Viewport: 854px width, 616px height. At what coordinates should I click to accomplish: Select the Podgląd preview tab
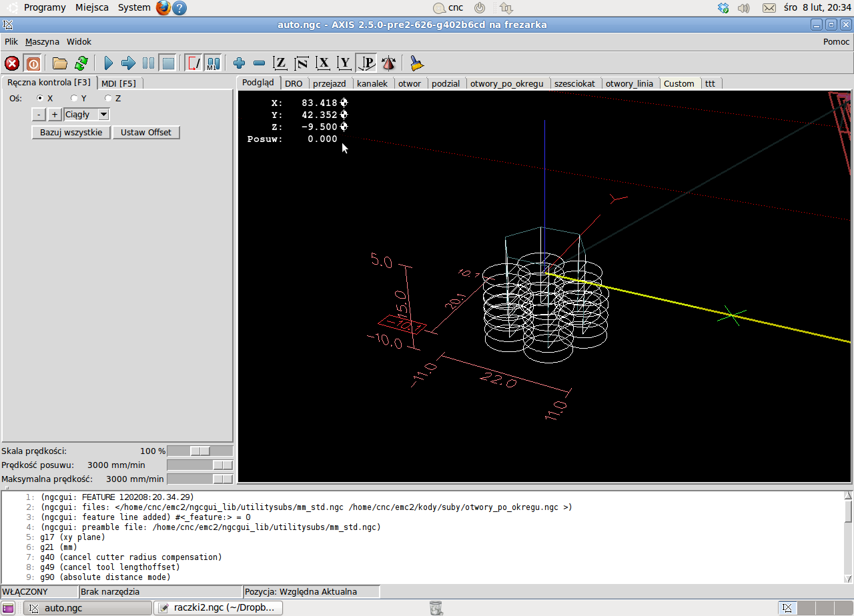pos(258,83)
